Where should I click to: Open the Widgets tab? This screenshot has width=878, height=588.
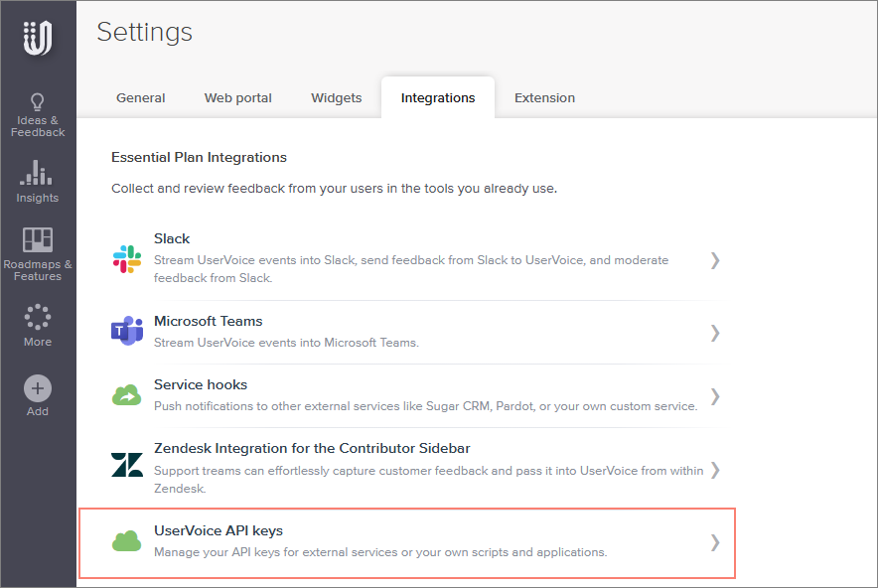pos(337,98)
